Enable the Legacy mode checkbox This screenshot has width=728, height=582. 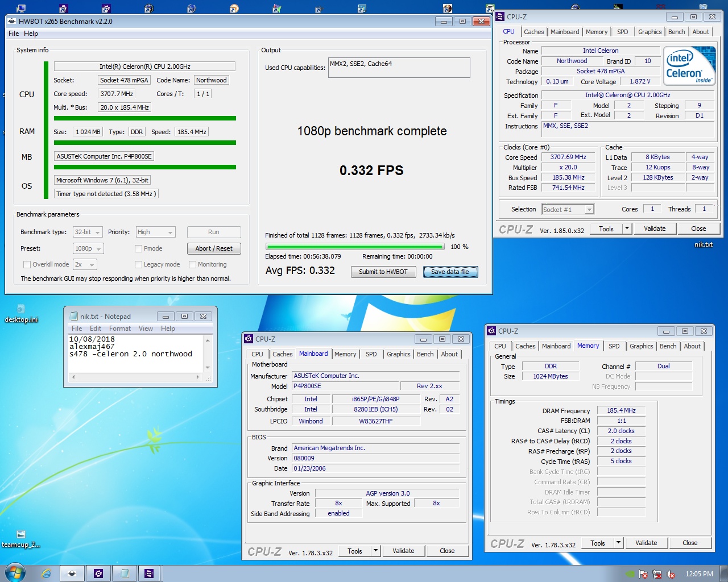pyautogui.click(x=138, y=264)
